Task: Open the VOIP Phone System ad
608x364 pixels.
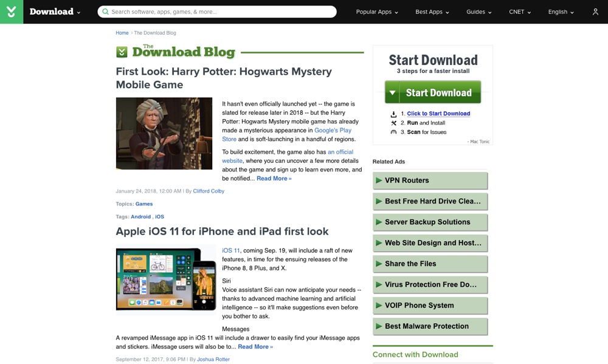Action: [x=430, y=306]
